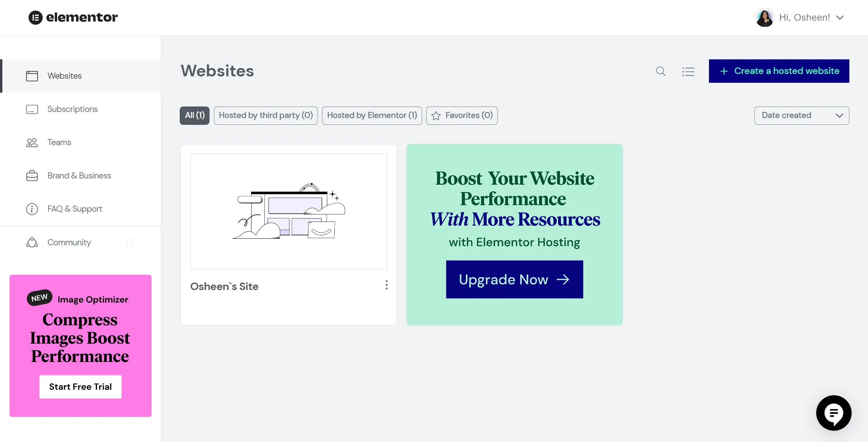Filter by Hosted by Elementor (1)
Viewport: 868px width, 442px height.
point(372,116)
